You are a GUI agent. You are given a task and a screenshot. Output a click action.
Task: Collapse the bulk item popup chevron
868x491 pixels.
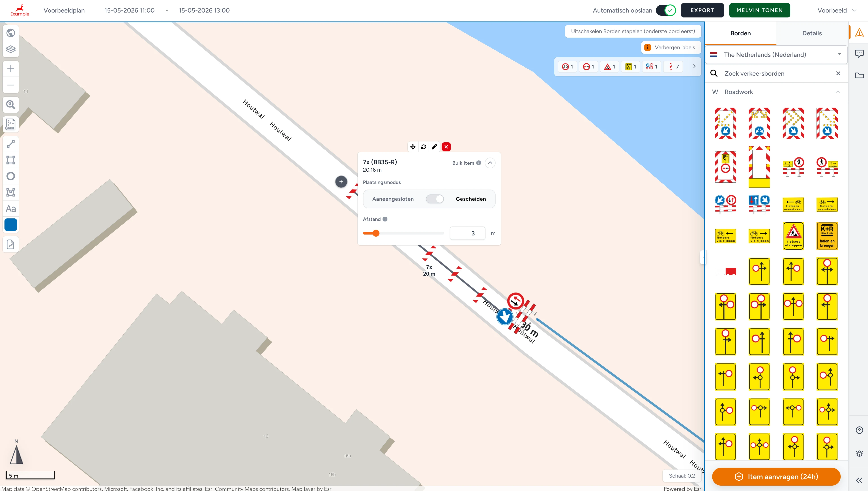coord(490,163)
